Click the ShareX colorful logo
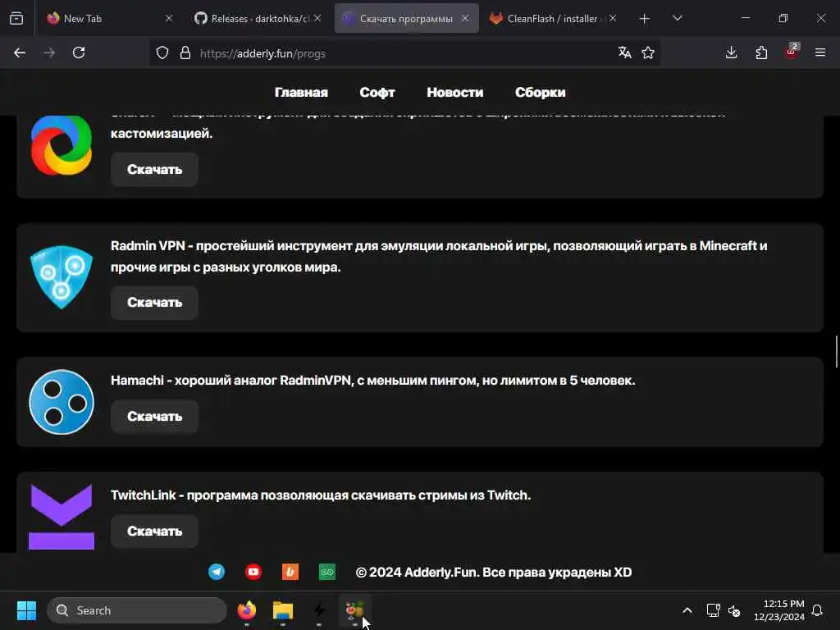 61,144
